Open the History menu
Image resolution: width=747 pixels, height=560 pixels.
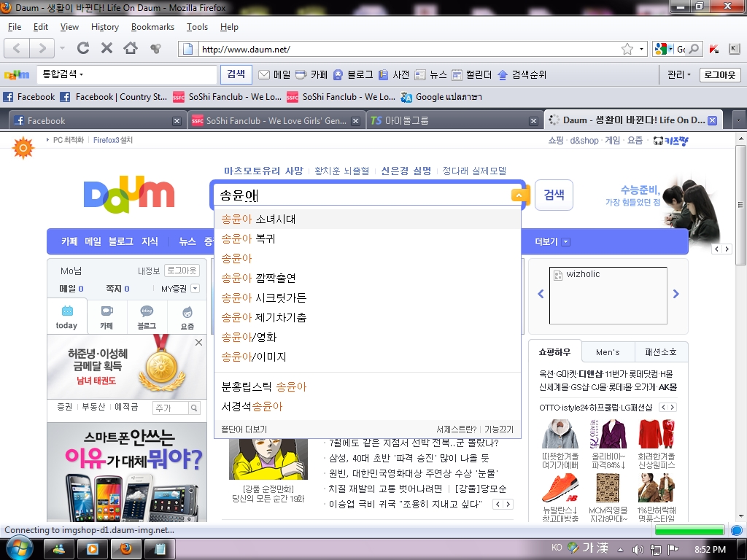point(105,27)
